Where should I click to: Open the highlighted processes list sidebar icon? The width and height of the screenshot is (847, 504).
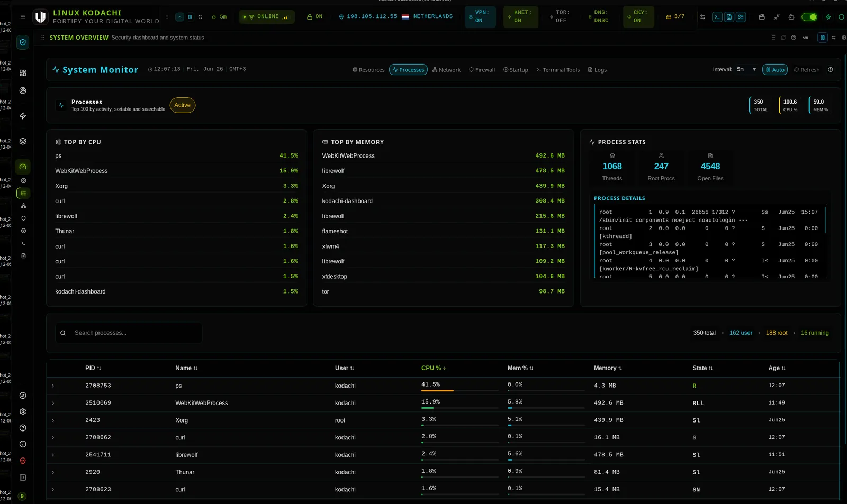point(23,193)
